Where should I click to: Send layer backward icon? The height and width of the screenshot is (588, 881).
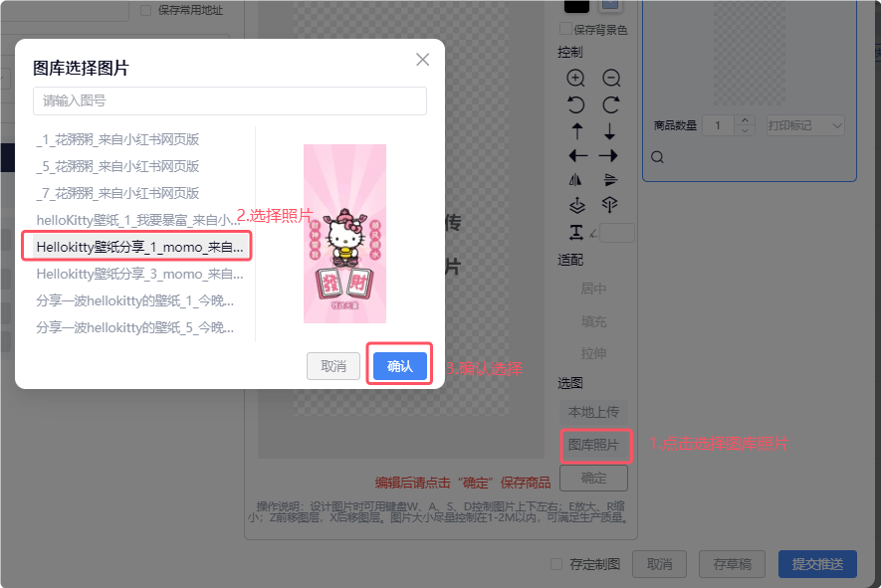click(x=609, y=204)
